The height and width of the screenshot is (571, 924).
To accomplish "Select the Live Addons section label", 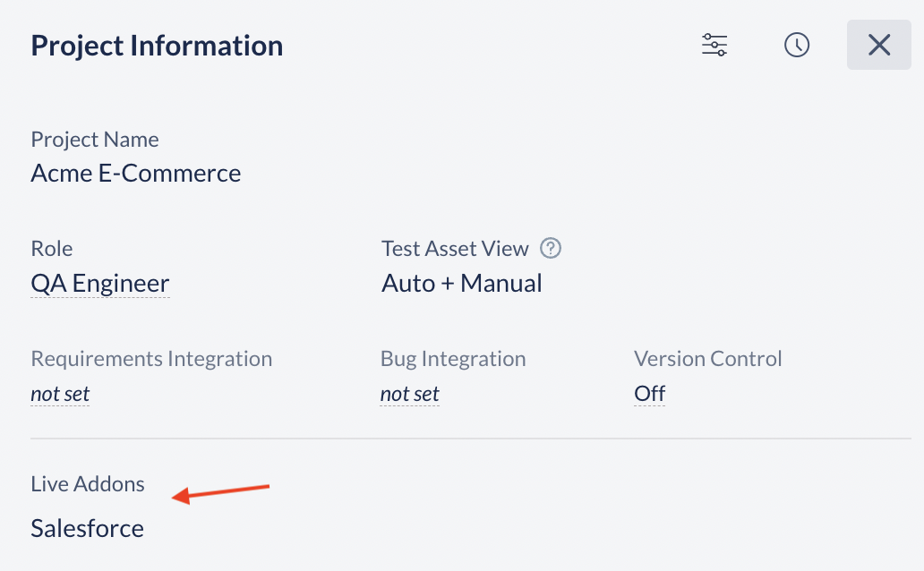I will click(87, 483).
